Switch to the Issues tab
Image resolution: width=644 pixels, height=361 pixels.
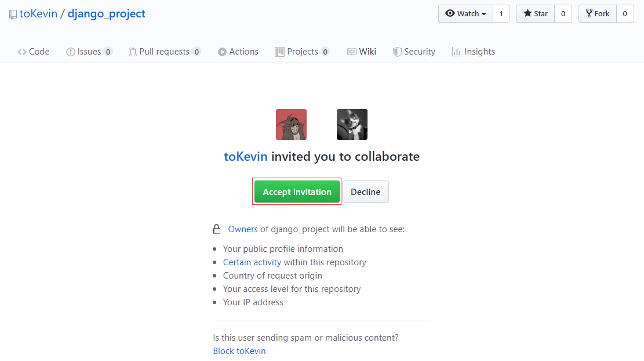pyautogui.click(x=89, y=52)
